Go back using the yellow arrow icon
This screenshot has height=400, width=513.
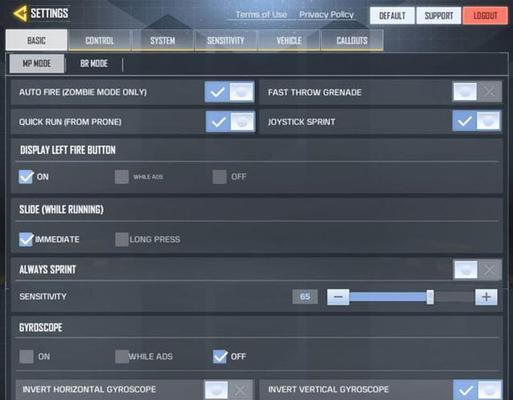point(20,14)
